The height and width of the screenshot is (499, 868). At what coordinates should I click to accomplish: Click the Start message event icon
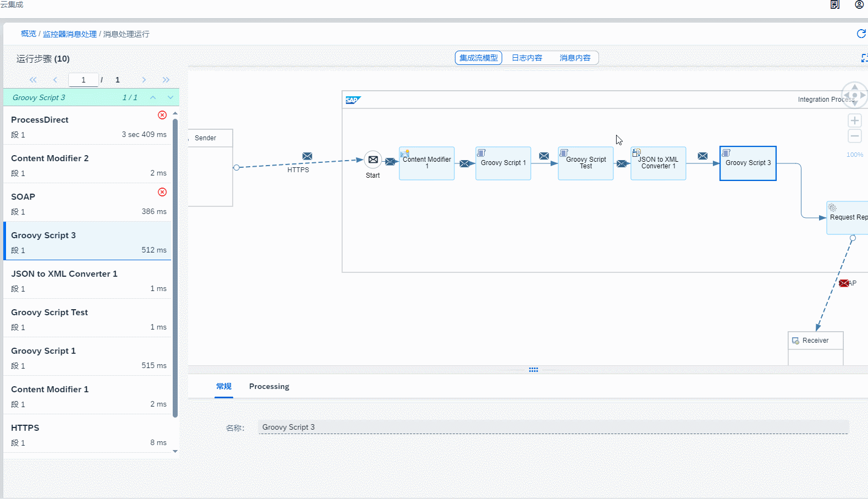pyautogui.click(x=373, y=160)
